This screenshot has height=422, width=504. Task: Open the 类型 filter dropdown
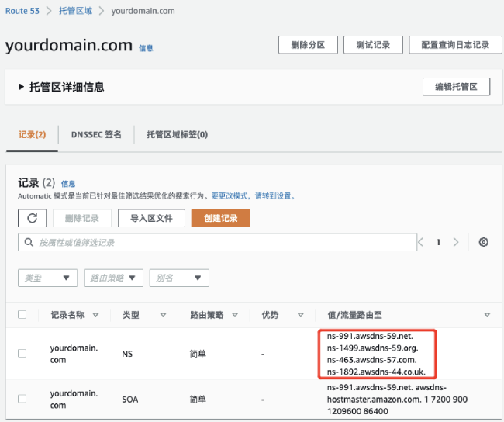tap(48, 278)
